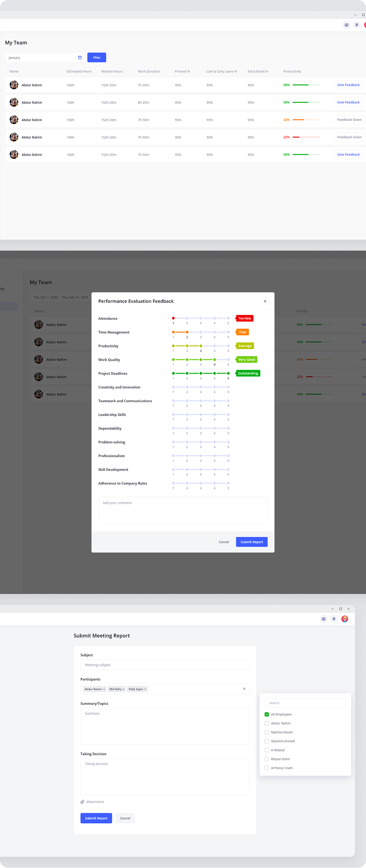The width and height of the screenshot is (366, 868).
Task: Close the Performance Evaluation Feedback dialog with X
Action: click(x=265, y=301)
